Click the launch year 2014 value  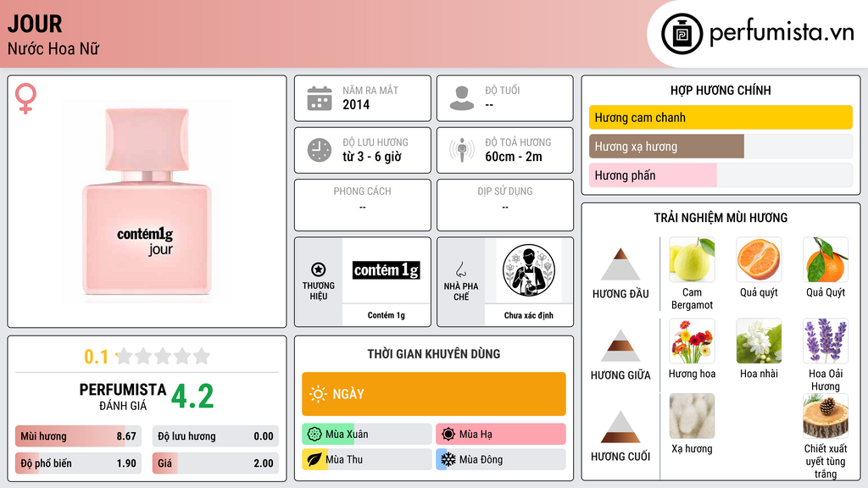click(356, 104)
